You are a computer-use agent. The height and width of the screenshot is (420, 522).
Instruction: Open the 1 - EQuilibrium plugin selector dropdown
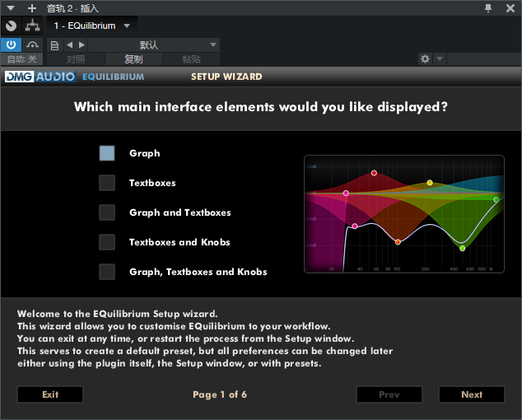91,26
